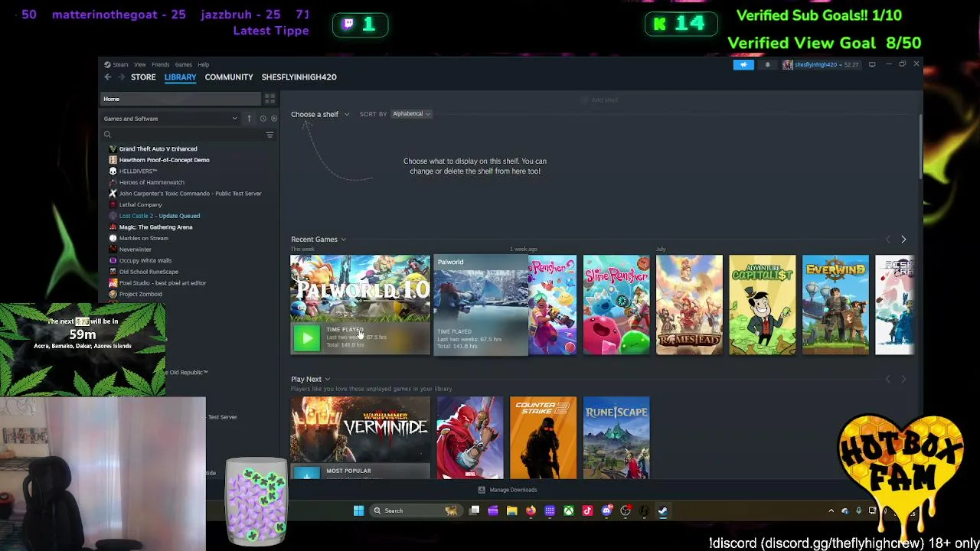Show hidden system tray icons
This screenshot has height=551, width=980.
pos(831,510)
